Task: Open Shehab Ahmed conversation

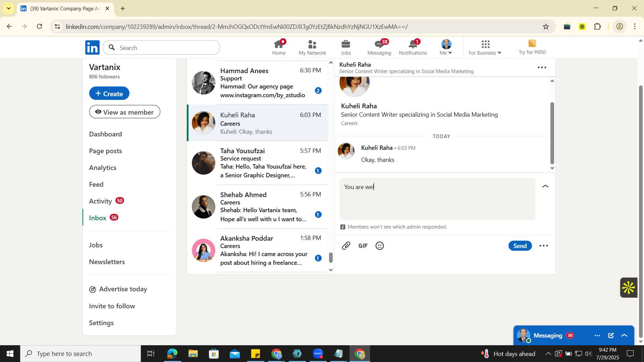Action: pyautogui.click(x=257, y=207)
